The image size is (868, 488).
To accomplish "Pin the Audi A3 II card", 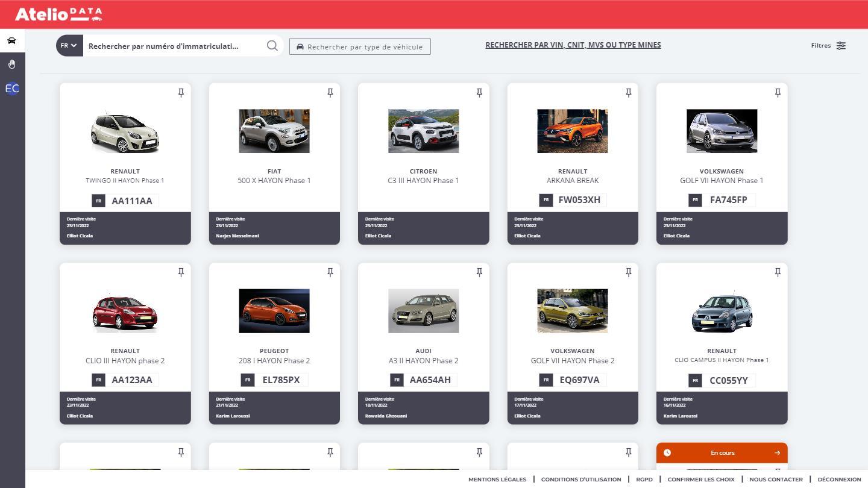I will pyautogui.click(x=479, y=272).
